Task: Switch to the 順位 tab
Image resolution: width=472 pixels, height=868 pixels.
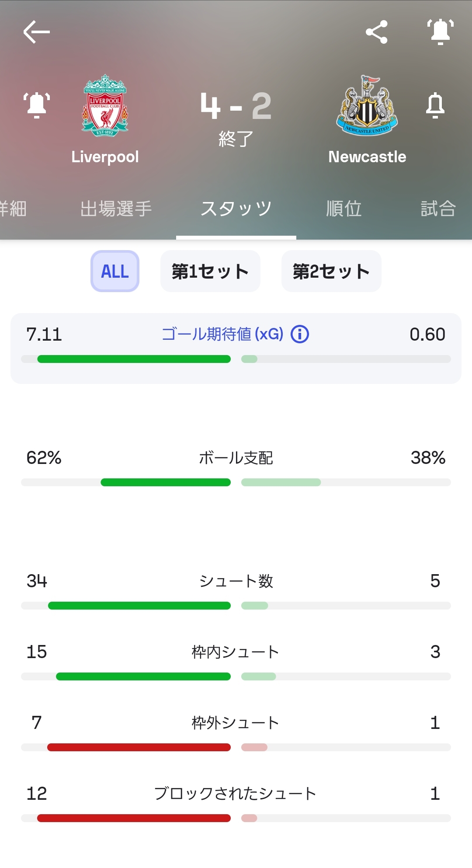Action: pyautogui.click(x=344, y=209)
